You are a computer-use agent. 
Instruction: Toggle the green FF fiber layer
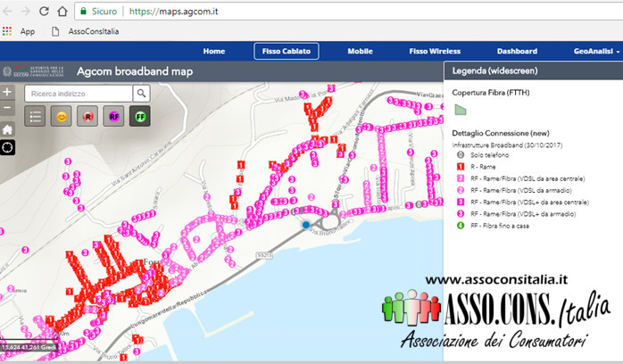[140, 116]
